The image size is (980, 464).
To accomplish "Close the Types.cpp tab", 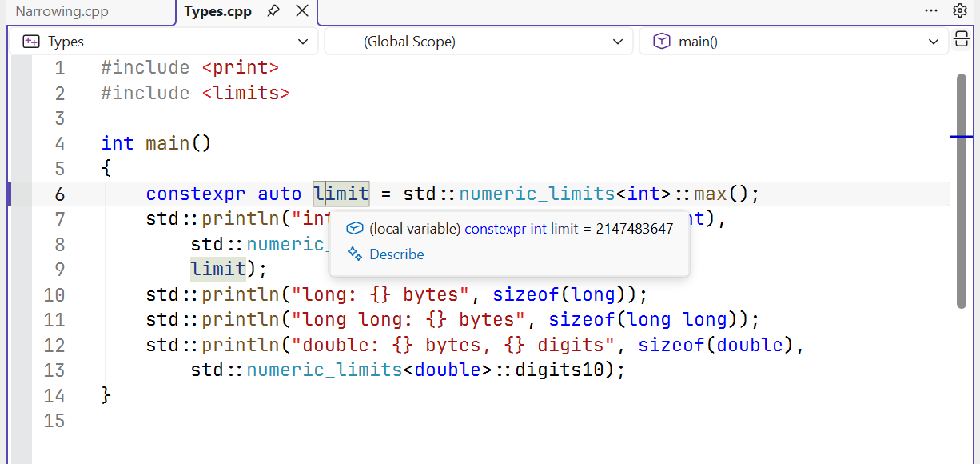I will pyautogui.click(x=301, y=11).
